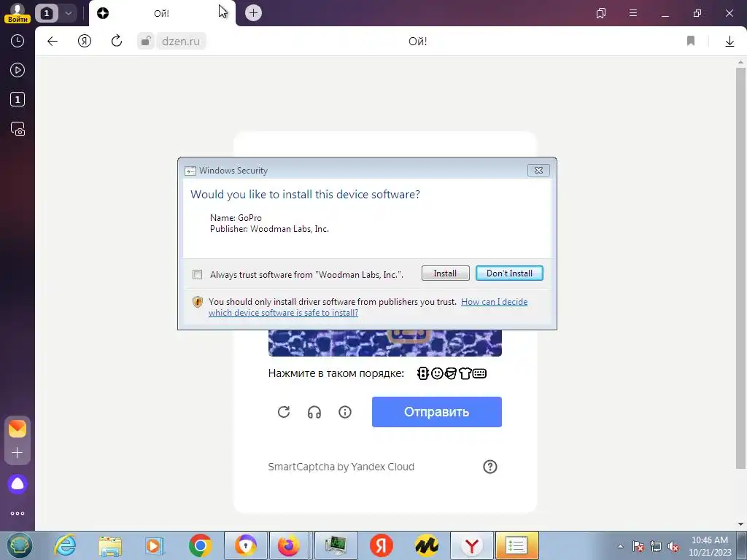The height and width of the screenshot is (560, 747).
Task: Go back with the arrow button
Action: 53,42
